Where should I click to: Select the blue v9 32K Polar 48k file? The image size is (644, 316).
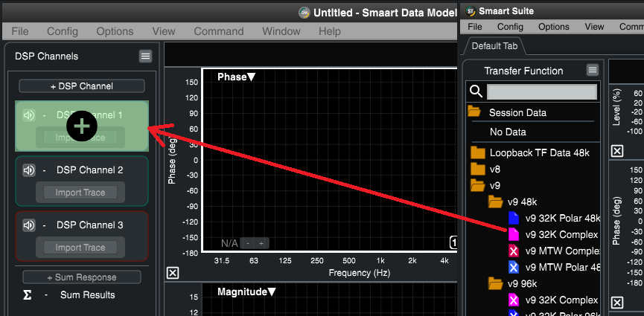pos(514,218)
